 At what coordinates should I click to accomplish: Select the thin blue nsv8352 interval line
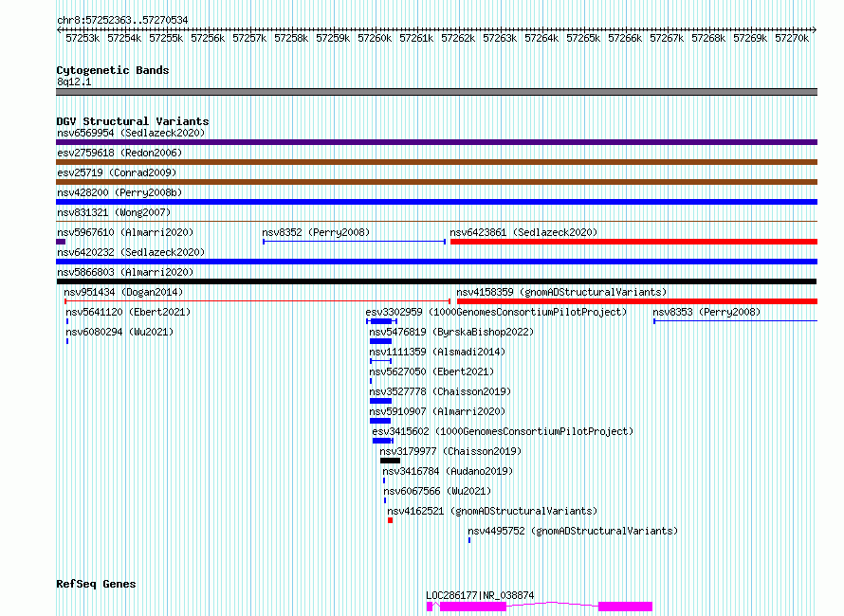[354, 242]
